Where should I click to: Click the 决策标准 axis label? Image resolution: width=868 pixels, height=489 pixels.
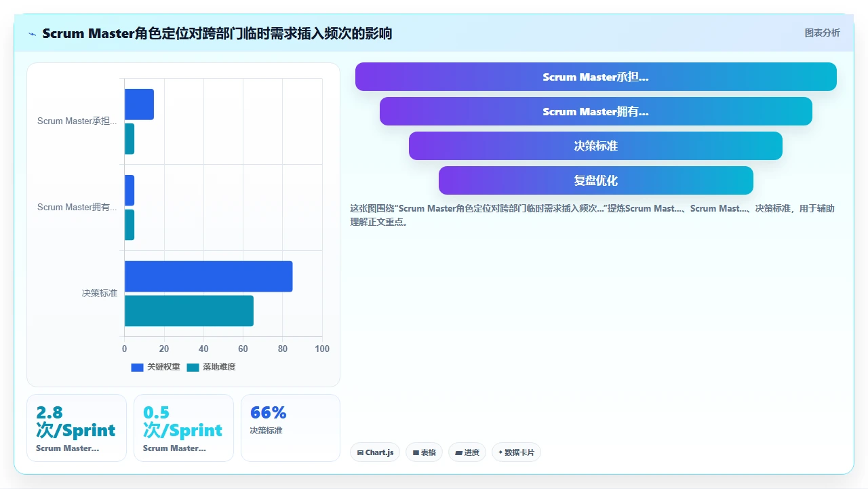coord(100,294)
